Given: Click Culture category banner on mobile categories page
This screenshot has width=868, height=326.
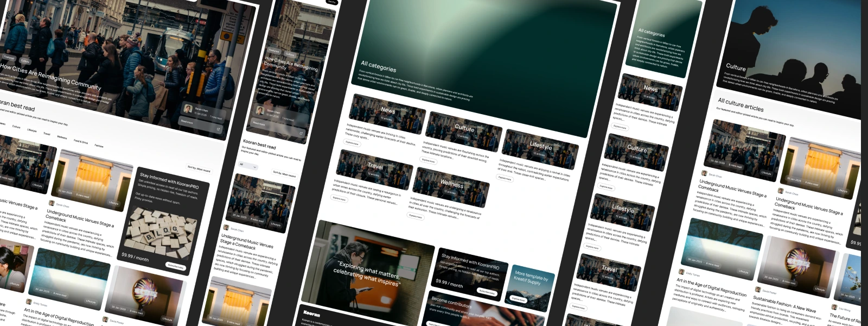Looking at the screenshot, I should click(x=636, y=152).
